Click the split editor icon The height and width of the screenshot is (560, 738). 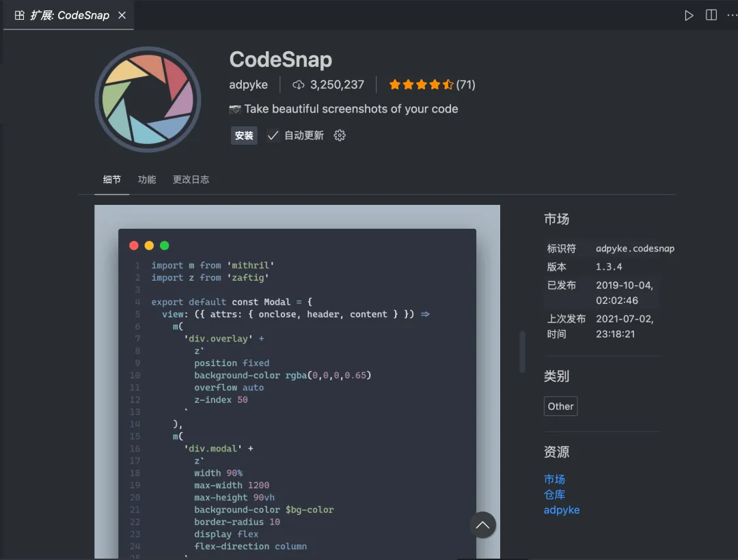(711, 15)
